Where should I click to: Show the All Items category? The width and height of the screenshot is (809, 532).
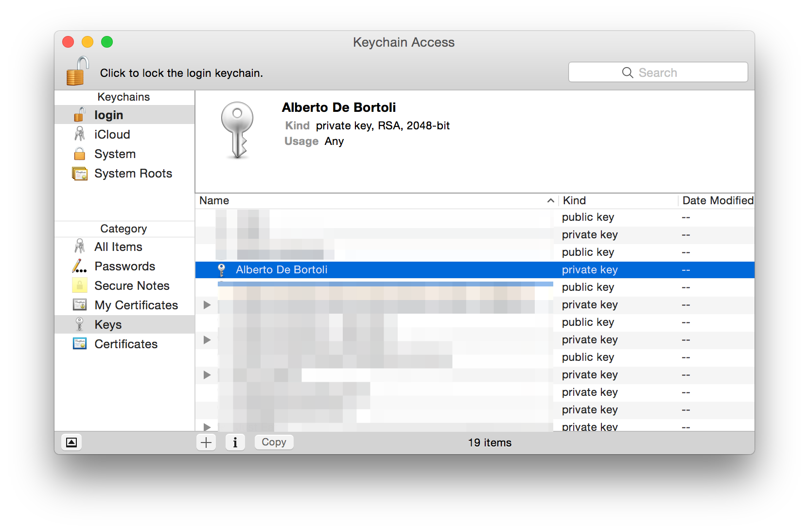pyautogui.click(x=124, y=247)
